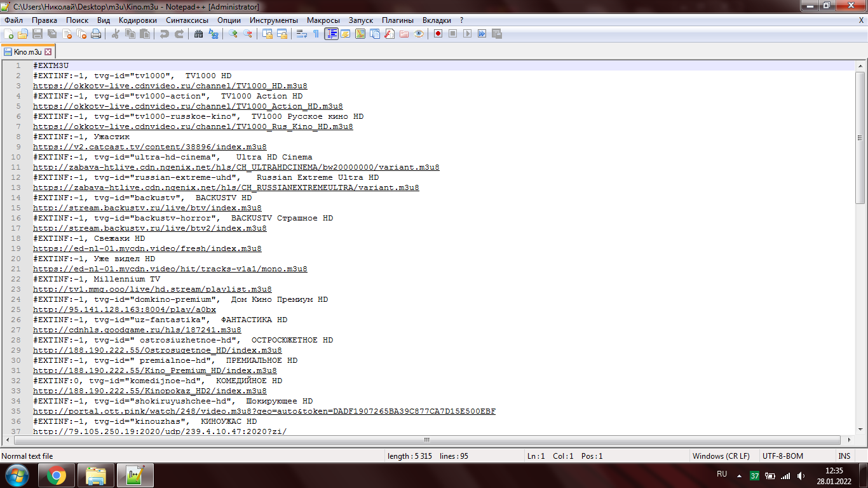The image size is (868, 488).
Task: Toggle word wrap in the toolbar
Action: coord(302,34)
